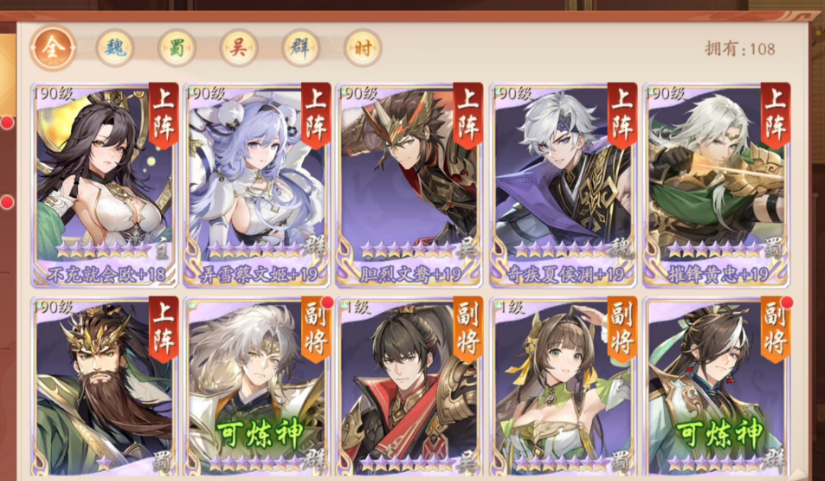Open the green-dressed 蜀 girl deputy card
The image size is (825, 481).
(x=563, y=387)
